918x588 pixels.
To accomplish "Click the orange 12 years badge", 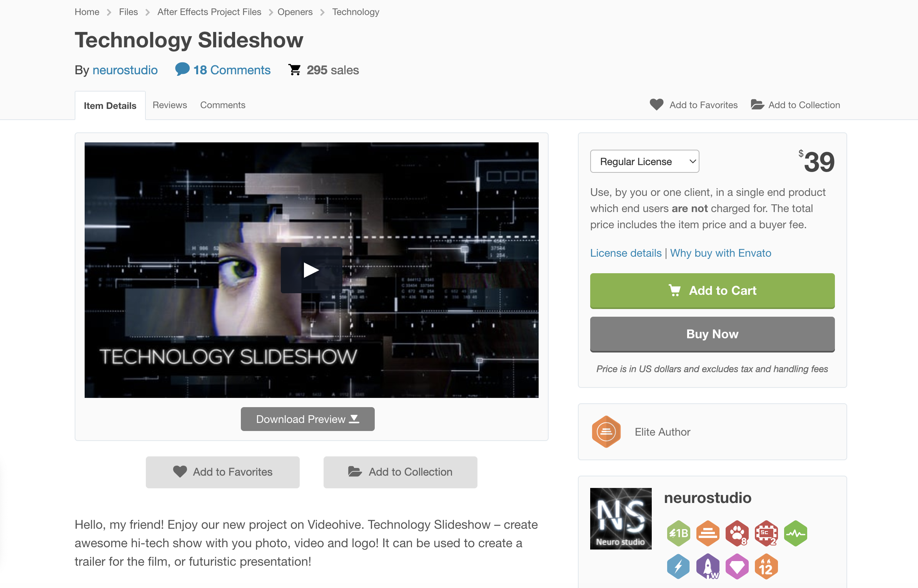I will point(766,566).
